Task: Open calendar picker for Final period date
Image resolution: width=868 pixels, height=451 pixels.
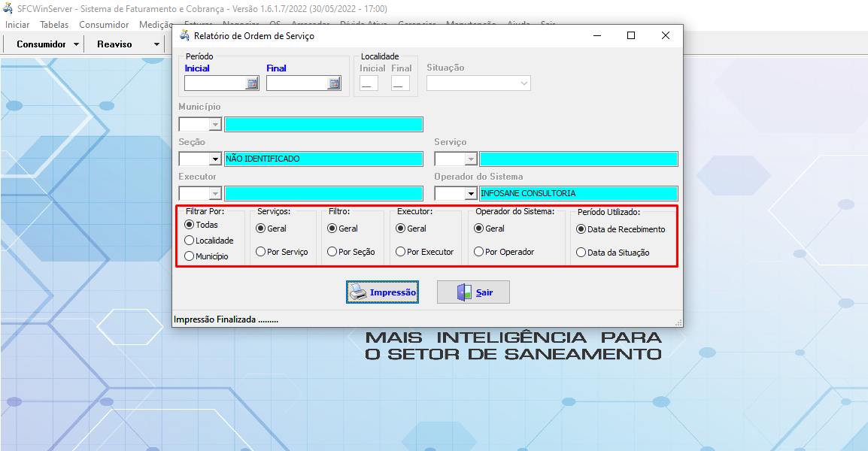Action: coord(335,83)
